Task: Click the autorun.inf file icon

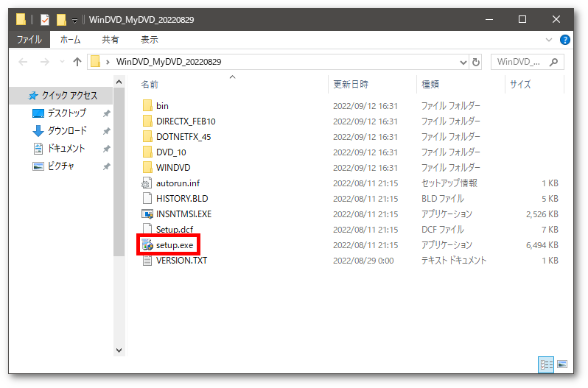Action: pyautogui.click(x=147, y=183)
